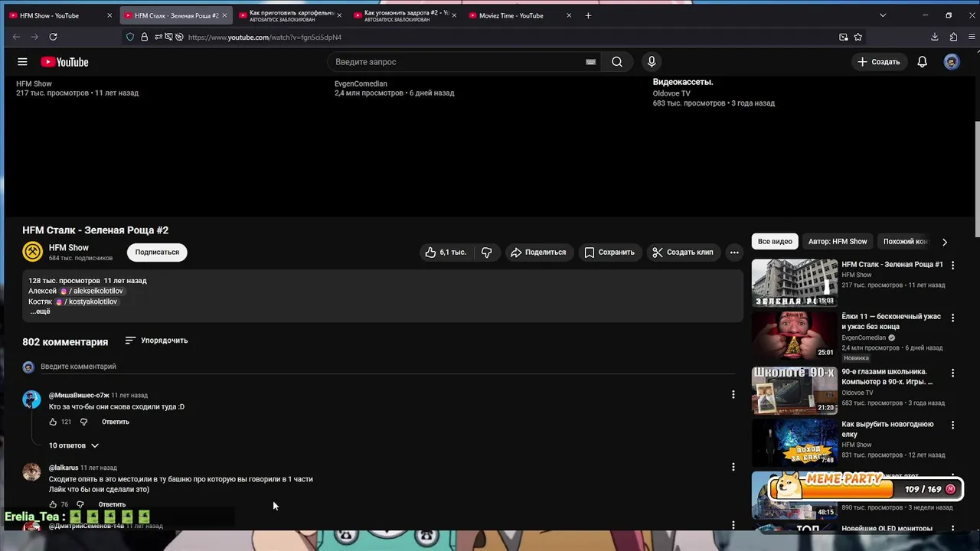Like the comment by @МишаВишес-о7ж
Screen dimensions: 980x551
[53, 422]
